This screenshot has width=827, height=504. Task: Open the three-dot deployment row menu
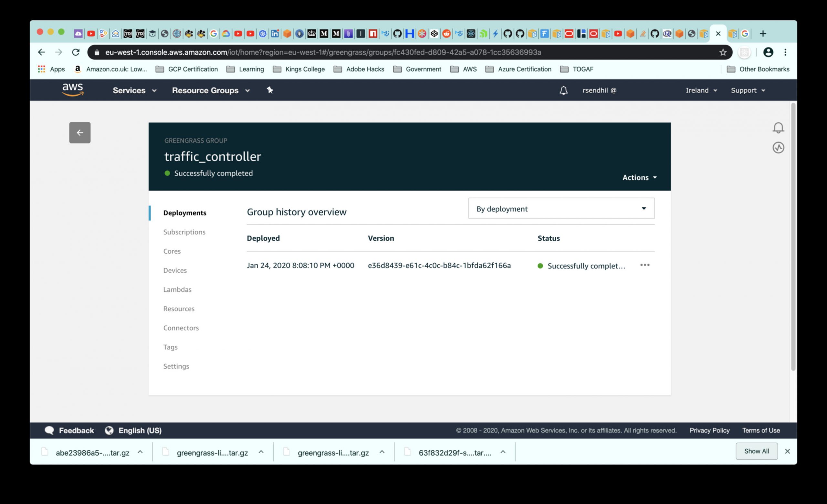(644, 265)
